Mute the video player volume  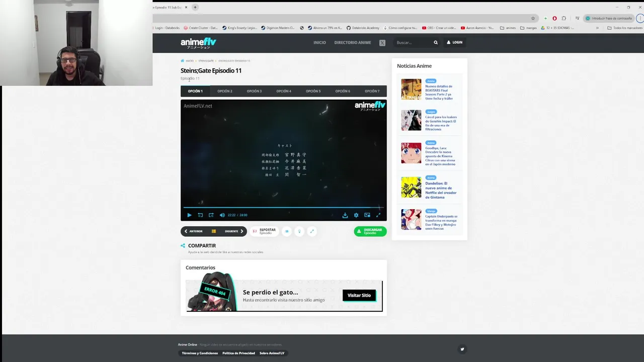222,215
